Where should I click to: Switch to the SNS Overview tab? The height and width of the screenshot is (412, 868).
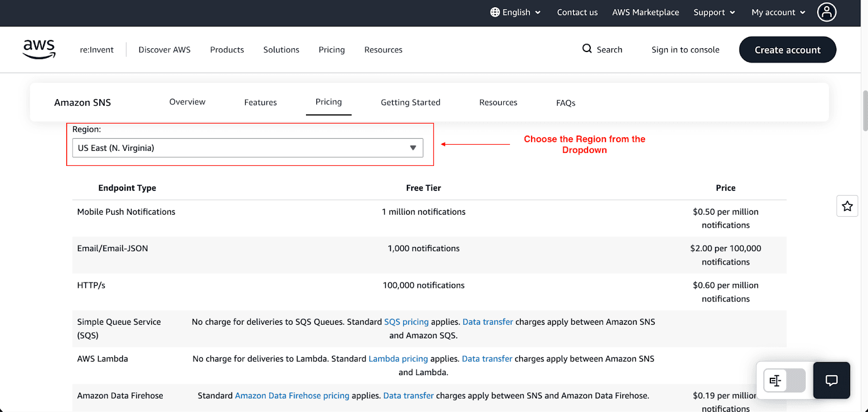(187, 102)
